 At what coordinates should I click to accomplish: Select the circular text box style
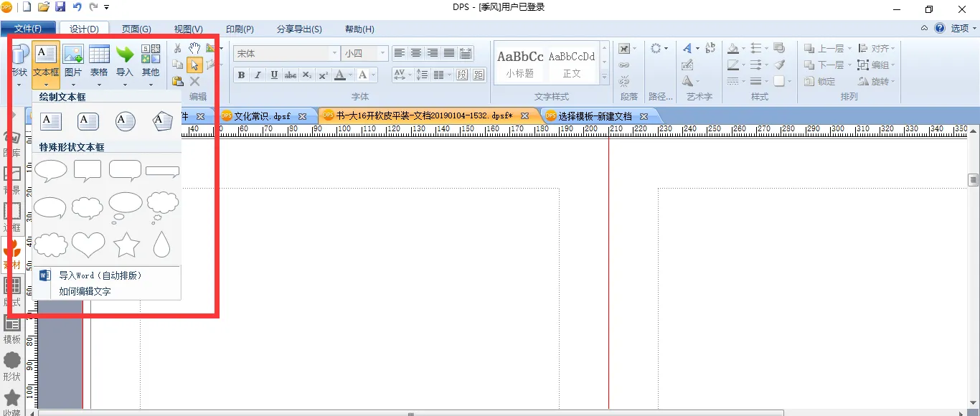126,121
